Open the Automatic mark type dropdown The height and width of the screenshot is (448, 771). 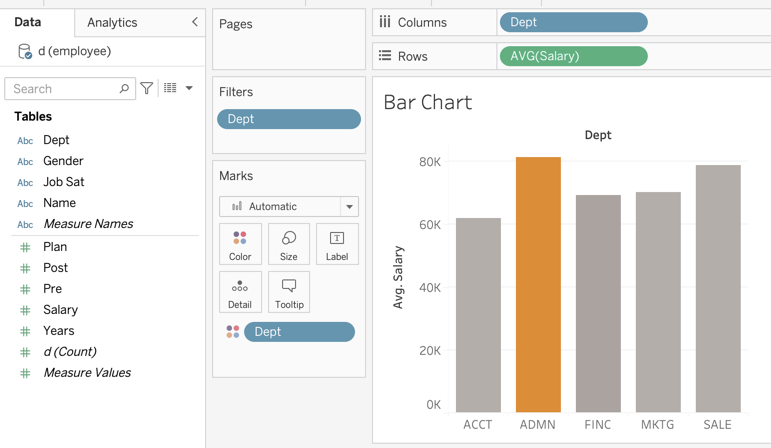(349, 207)
